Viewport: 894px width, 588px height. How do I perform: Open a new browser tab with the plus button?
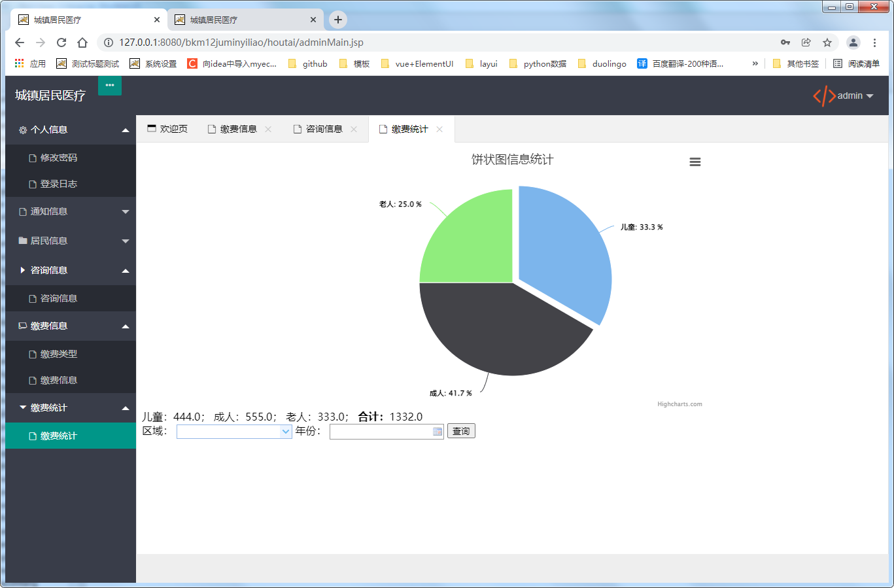338,20
